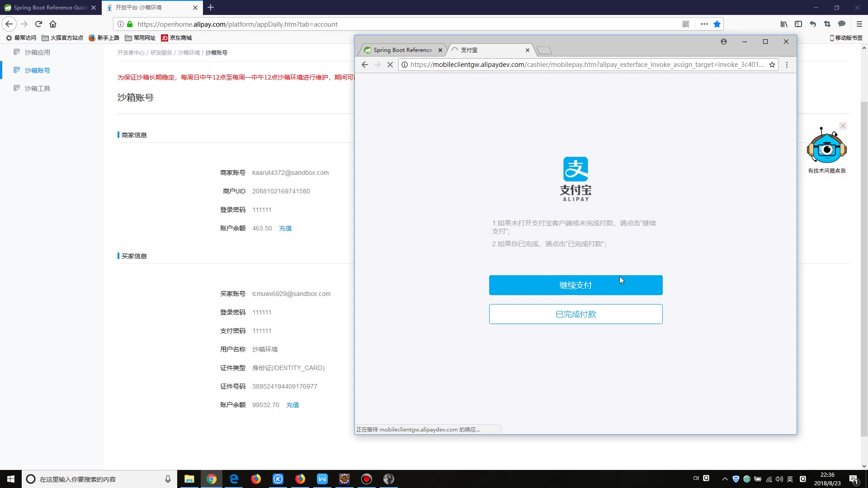868x488 pixels.
Task: Click the Firefox back navigation arrow
Action: click(9, 24)
